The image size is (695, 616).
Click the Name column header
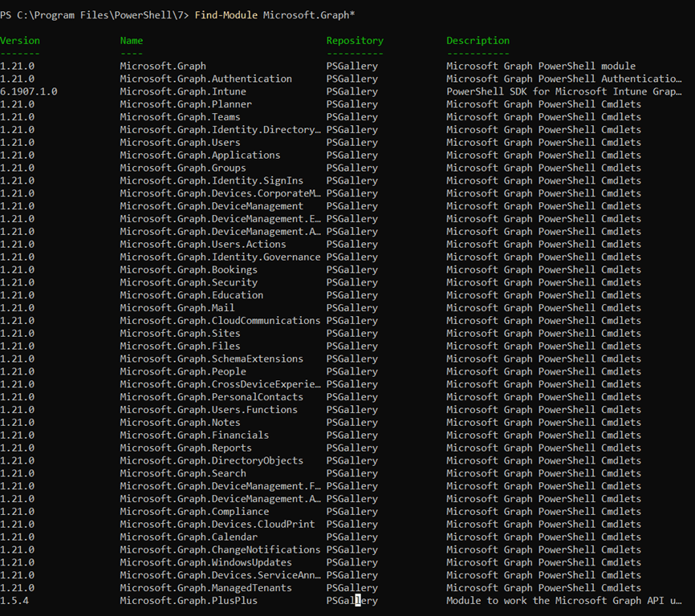pyautogui.click(x=131, y=40)
